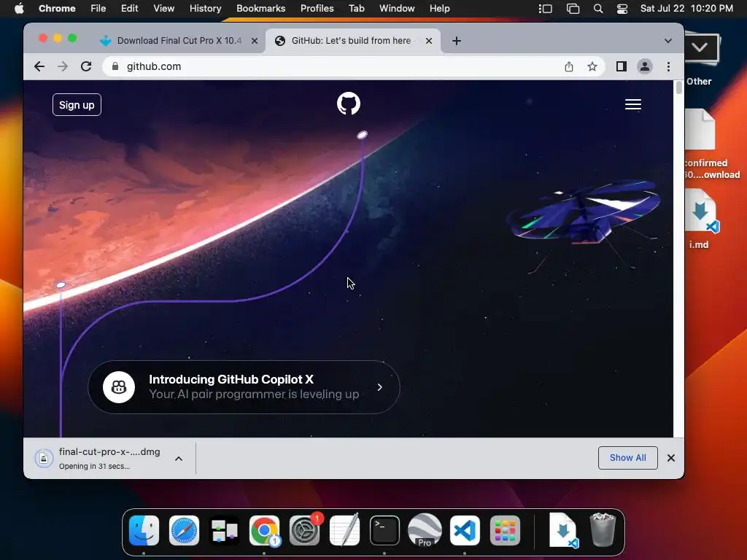Click the share page icon in address bar
This screenshot has width=747, height=560.
tap(569, 66)
